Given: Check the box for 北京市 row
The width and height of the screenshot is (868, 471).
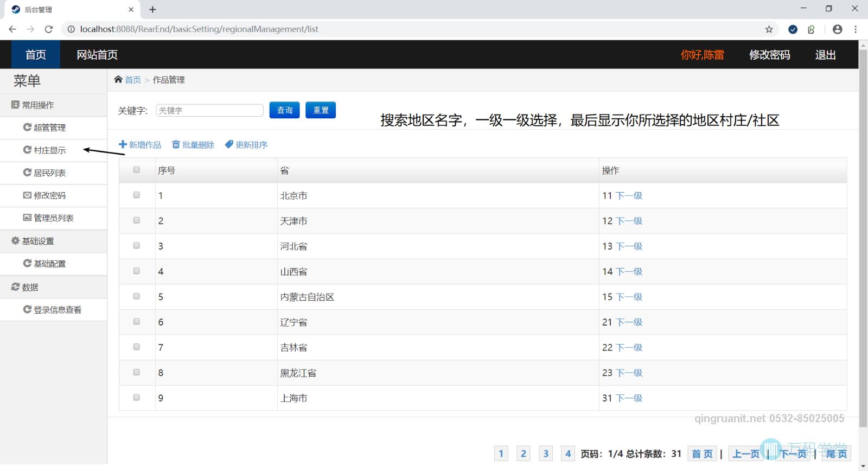Looking at the screenshot, I should point(137,195).
